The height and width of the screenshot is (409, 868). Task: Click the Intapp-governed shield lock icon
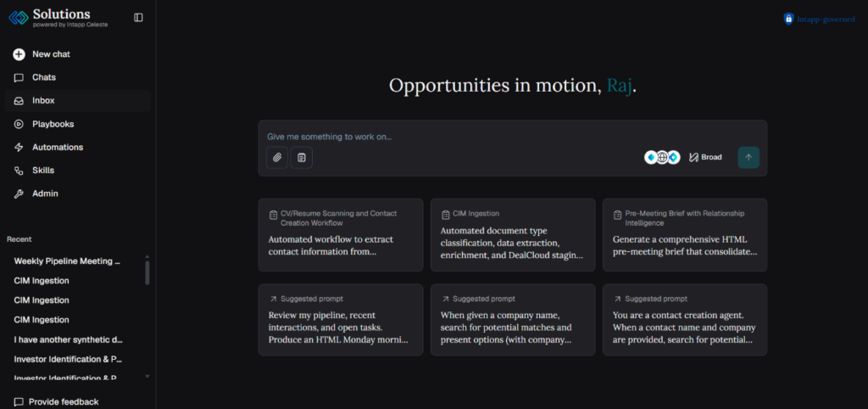(x=788, y=19)
